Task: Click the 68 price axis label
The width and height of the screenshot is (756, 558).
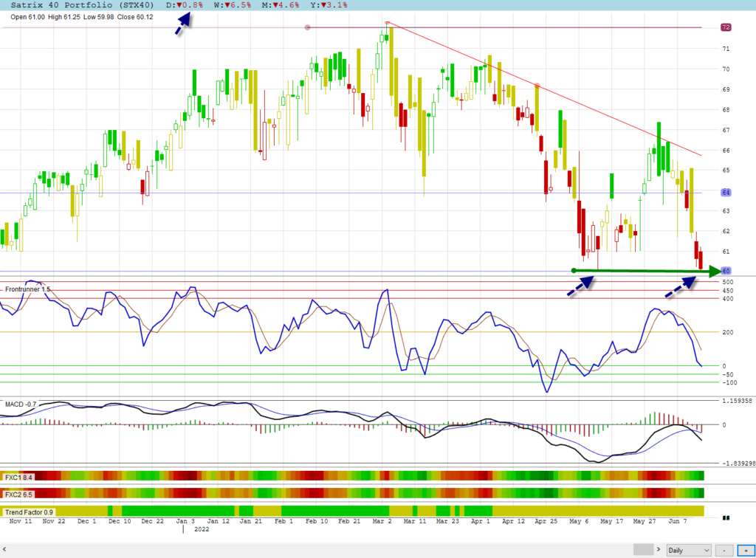Action: (x=726, y=110)
